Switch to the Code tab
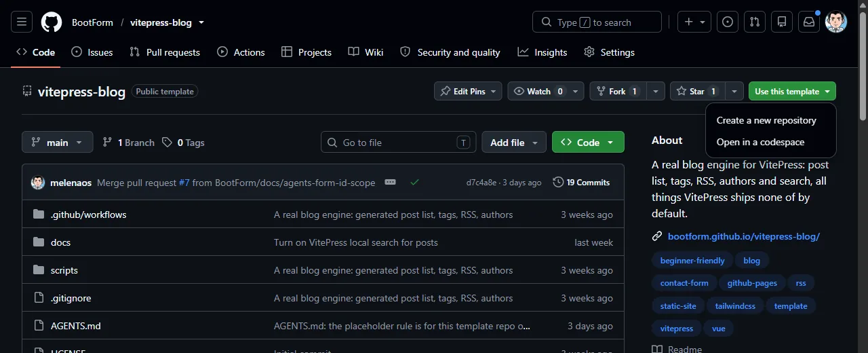This screenshot has height=353, width=868. [36, 52]
